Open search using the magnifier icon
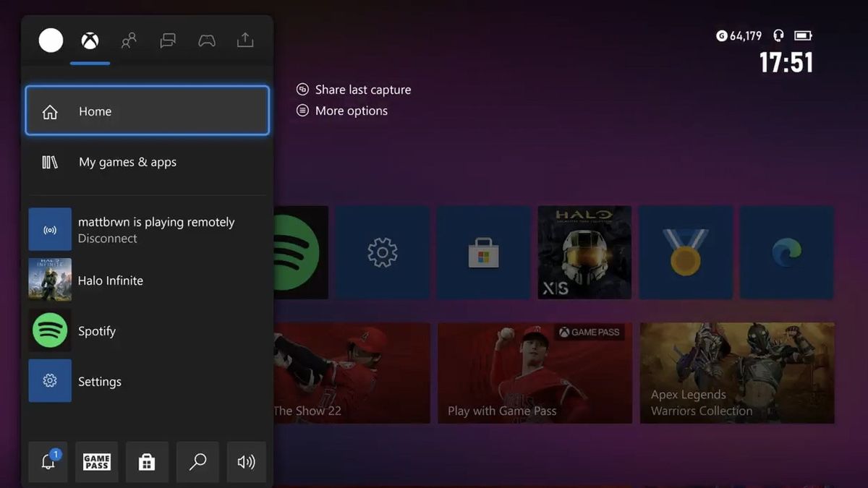The image size is (868, 488). [197, 462]
